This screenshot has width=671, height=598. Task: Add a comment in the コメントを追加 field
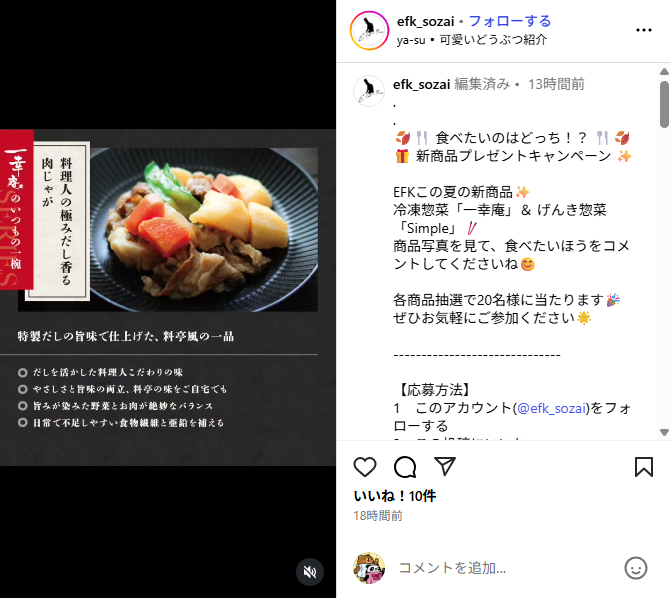click(505, 568)
